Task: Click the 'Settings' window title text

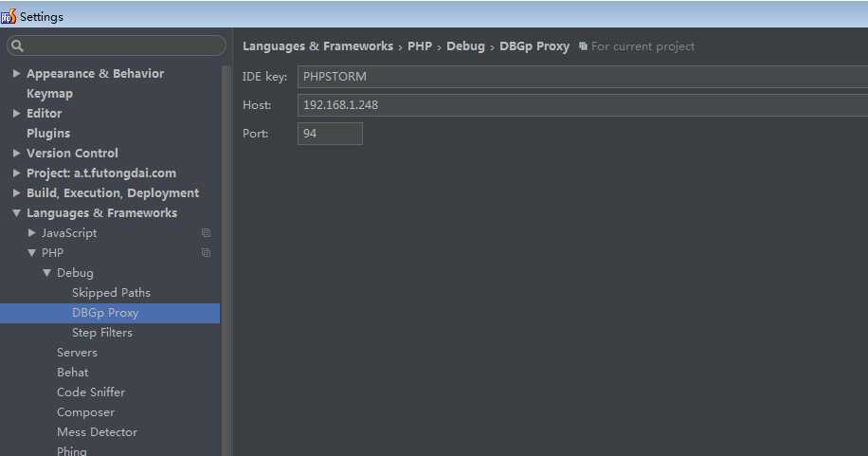Action: tap(42, 17)
